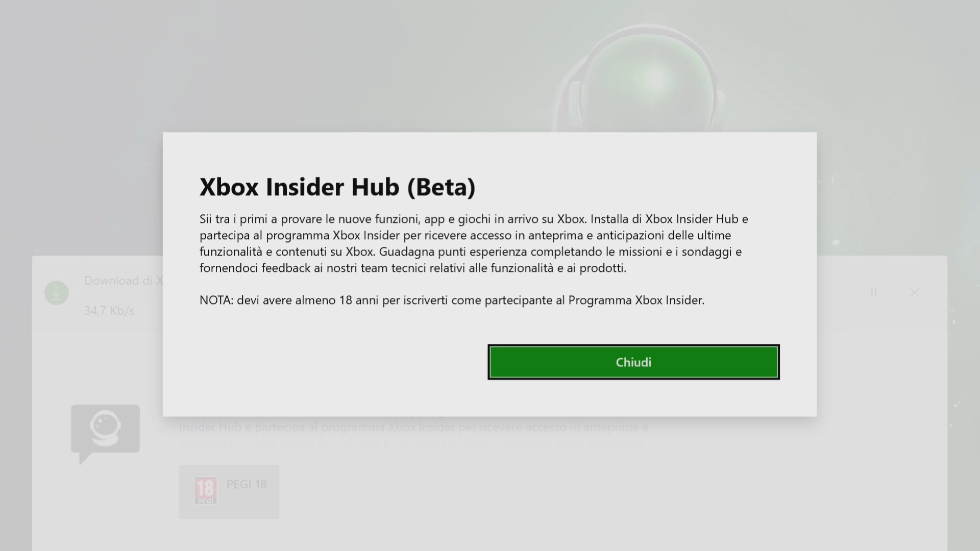Click the PEGI 18 text label
The width and height of the screenshot is (980, 551).
tap(247, 484)
